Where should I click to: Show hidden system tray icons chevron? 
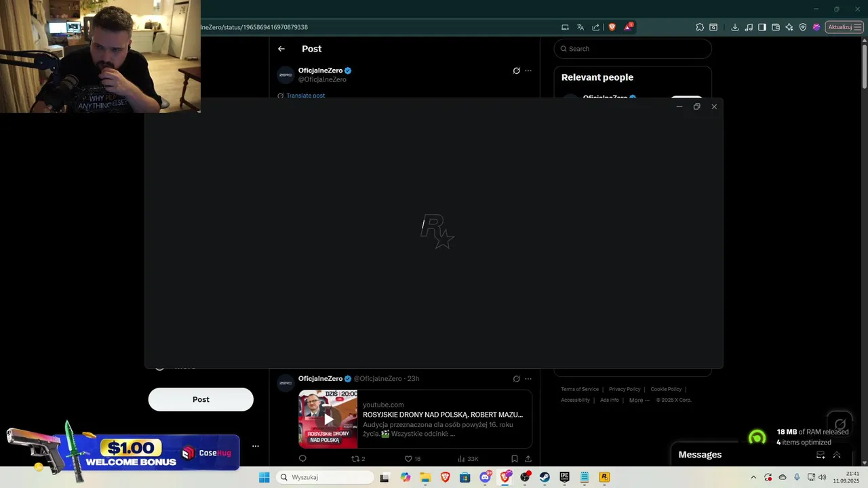[x=753, y=477]
